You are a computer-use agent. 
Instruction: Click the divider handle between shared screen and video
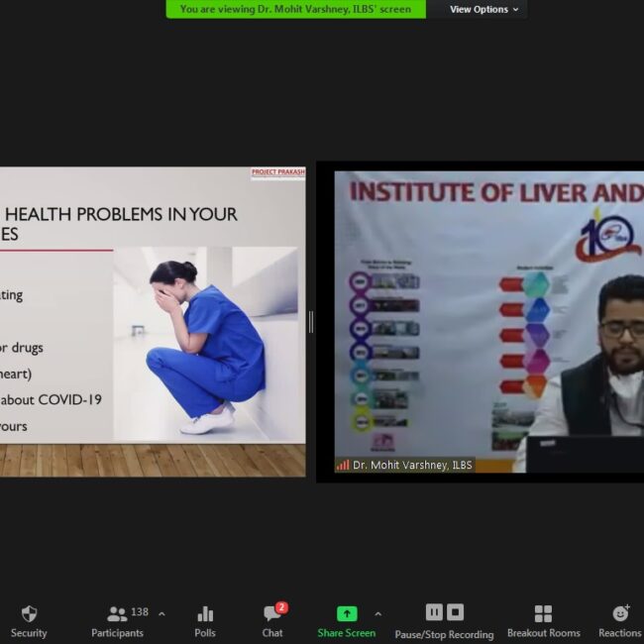[x=310, y=322]
